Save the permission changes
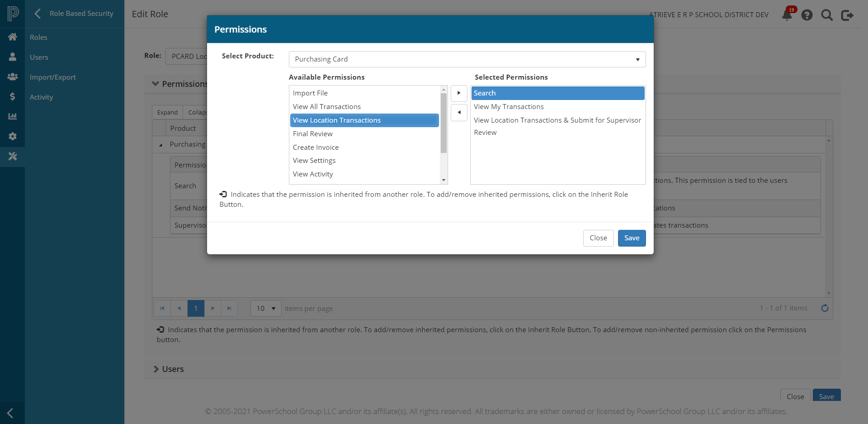The width and height of the screenshot is (868, 424). [x=632, y=238]
